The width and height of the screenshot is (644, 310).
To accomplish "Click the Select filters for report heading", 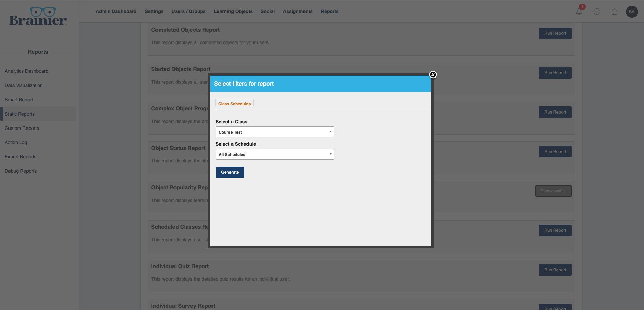I will (244, 84).
